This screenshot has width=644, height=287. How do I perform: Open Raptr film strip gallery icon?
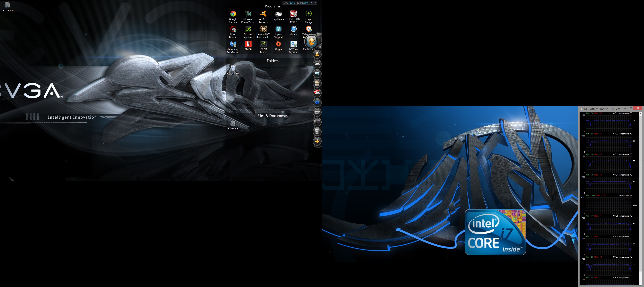(x=317, y=131)
